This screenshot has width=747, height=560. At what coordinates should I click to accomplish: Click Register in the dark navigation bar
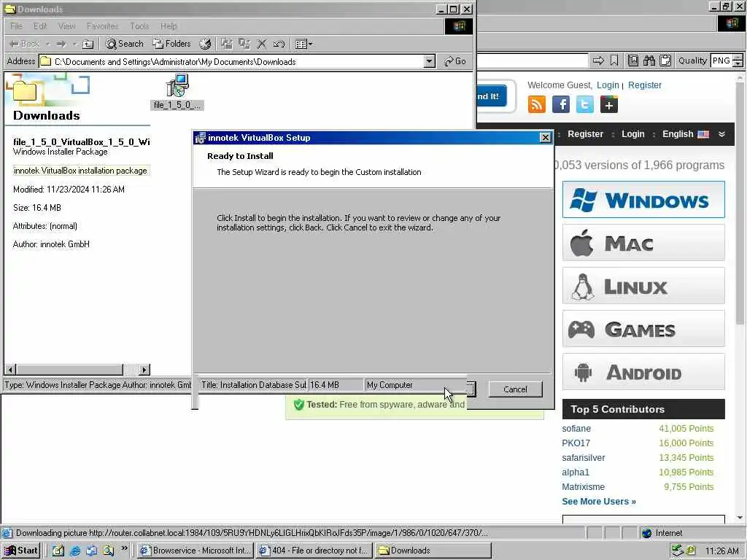(586, 134)
